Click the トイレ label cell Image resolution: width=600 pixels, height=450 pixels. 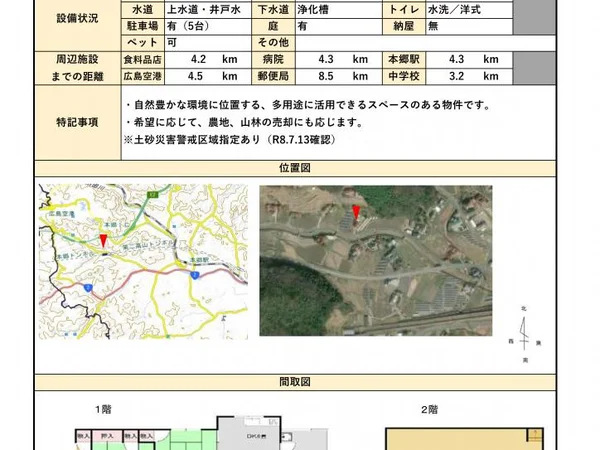[404, 10]
